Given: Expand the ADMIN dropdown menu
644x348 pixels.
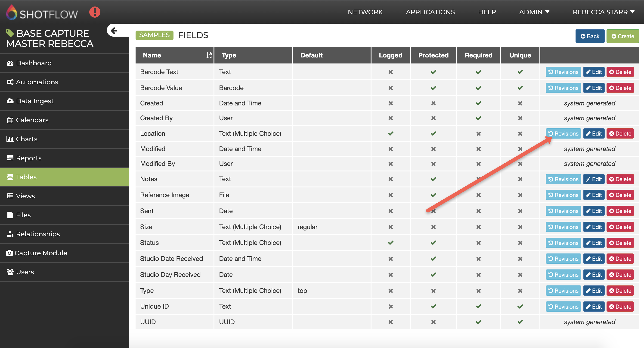Looking at the screenshot, I should (x=534, y=12).
